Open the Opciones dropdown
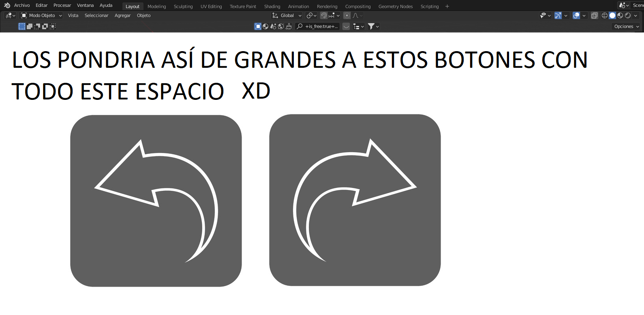Viewport: 644px width, 315px height. click(626, 26)
